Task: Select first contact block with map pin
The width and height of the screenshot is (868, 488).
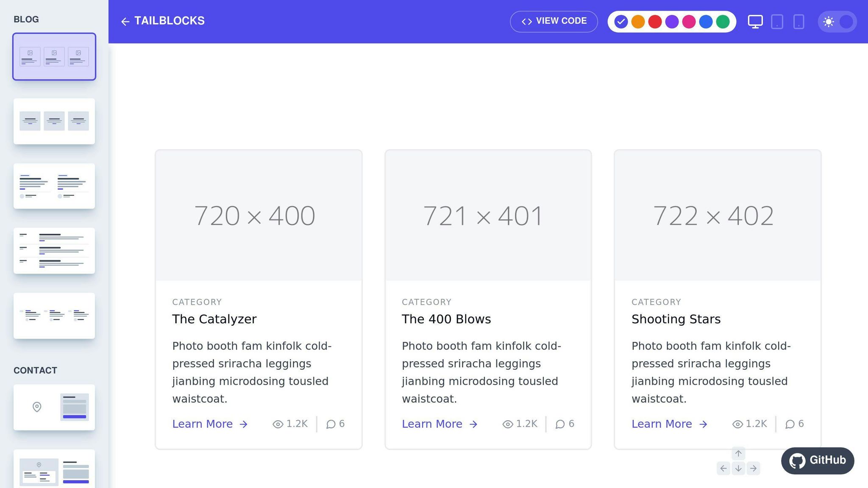Action: click(54, 407)
